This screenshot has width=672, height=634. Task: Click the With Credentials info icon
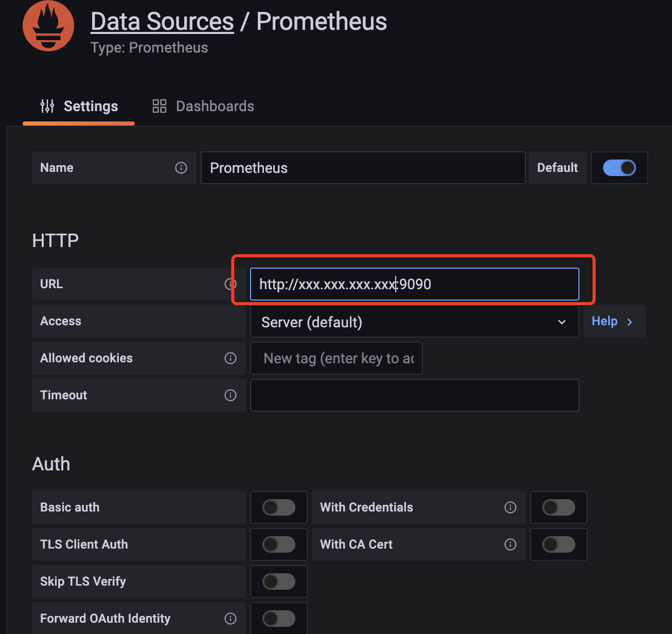(510, 507)
